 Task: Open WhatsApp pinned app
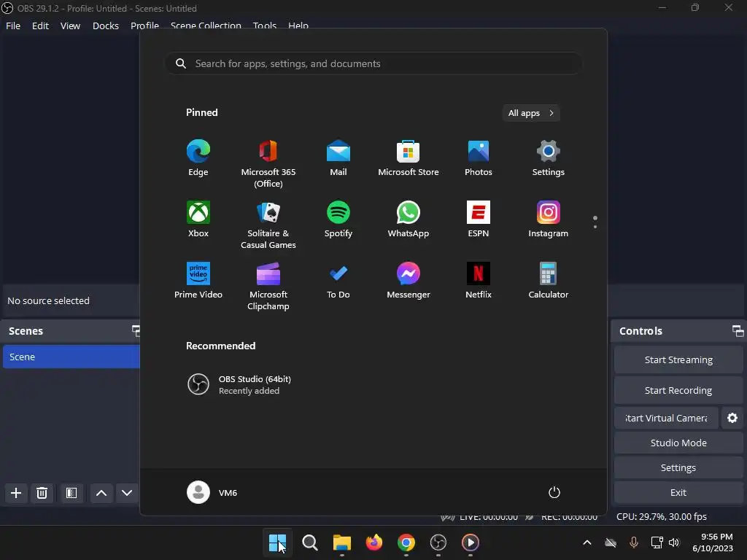[x=409, y=219]
